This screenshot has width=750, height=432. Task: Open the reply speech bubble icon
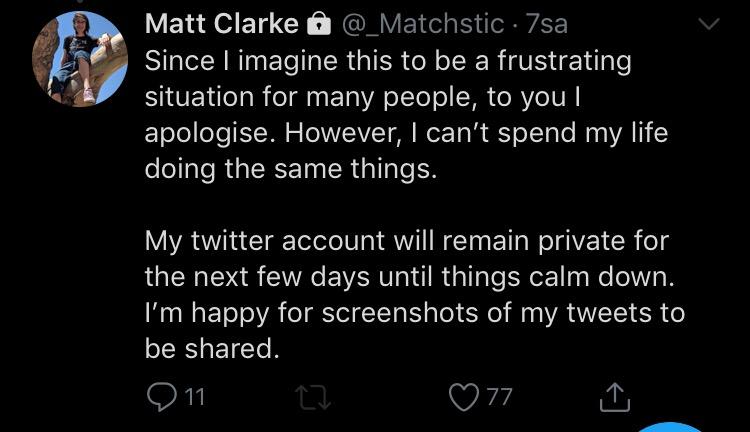pyautogui.click(x=162, y=396)
